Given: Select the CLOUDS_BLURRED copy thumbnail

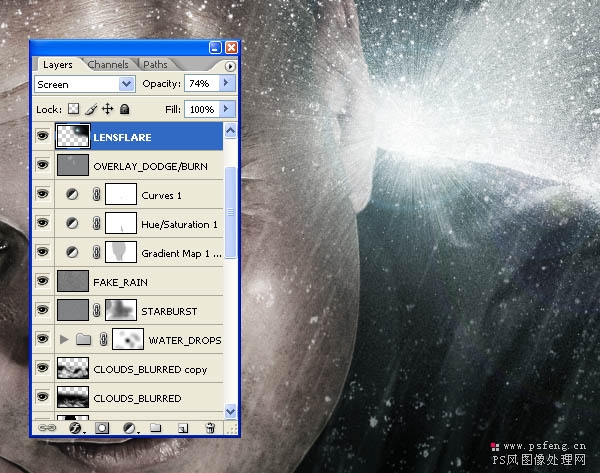Looking at the screenshot, I should pyautogui.click(x=73, y=368).
